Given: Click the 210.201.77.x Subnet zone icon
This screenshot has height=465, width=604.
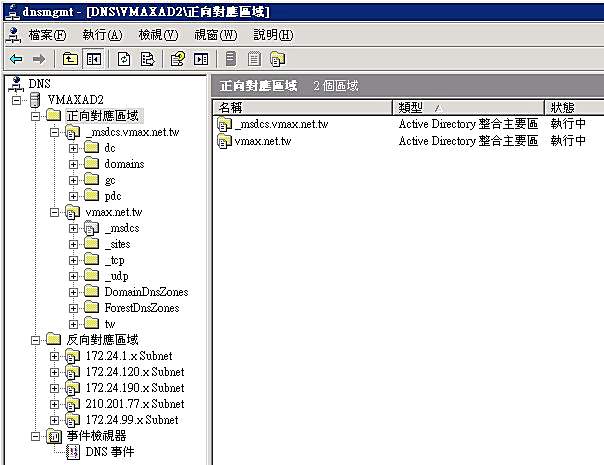Looking at the screenshot, I should pos(72,404).
